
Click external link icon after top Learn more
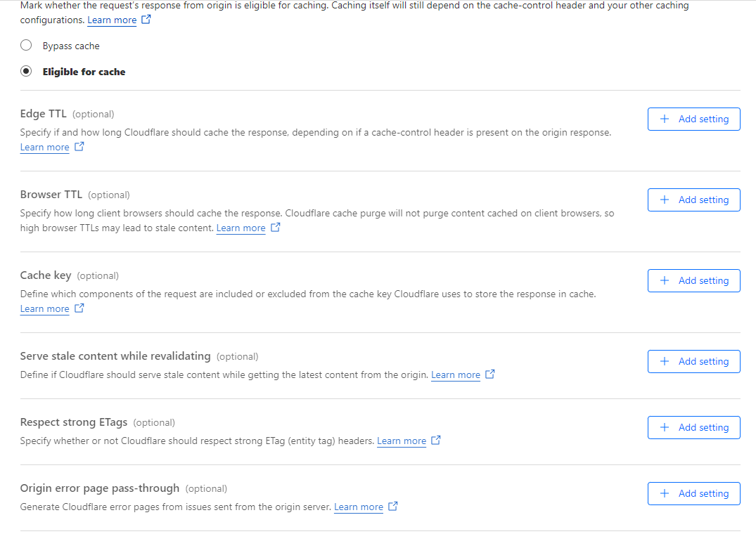[x=146, y=20]
